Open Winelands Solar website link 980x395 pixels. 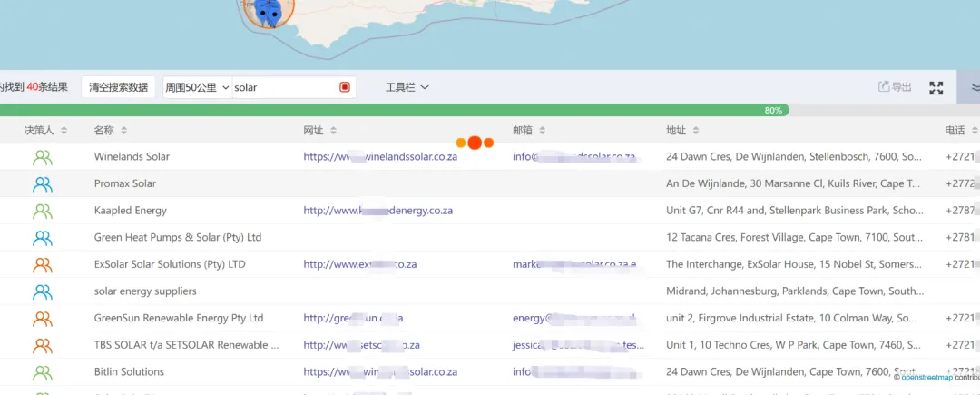coord(380,157)
